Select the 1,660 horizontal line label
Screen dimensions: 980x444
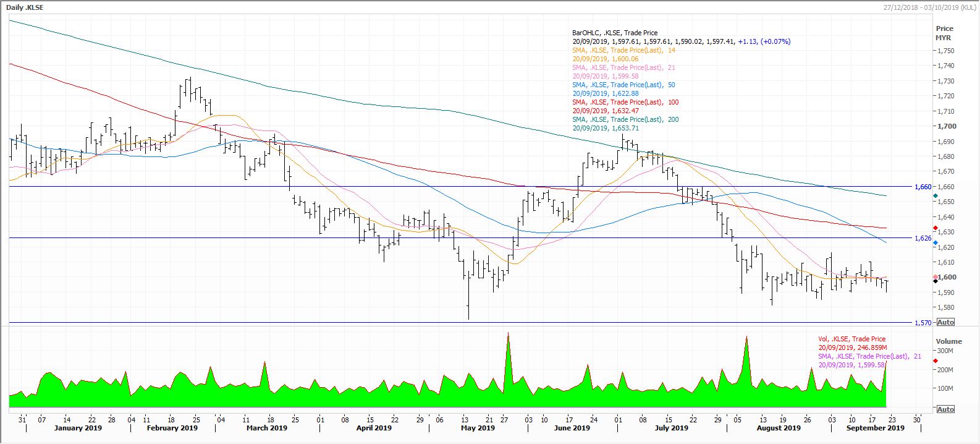[x=923, y=187]
